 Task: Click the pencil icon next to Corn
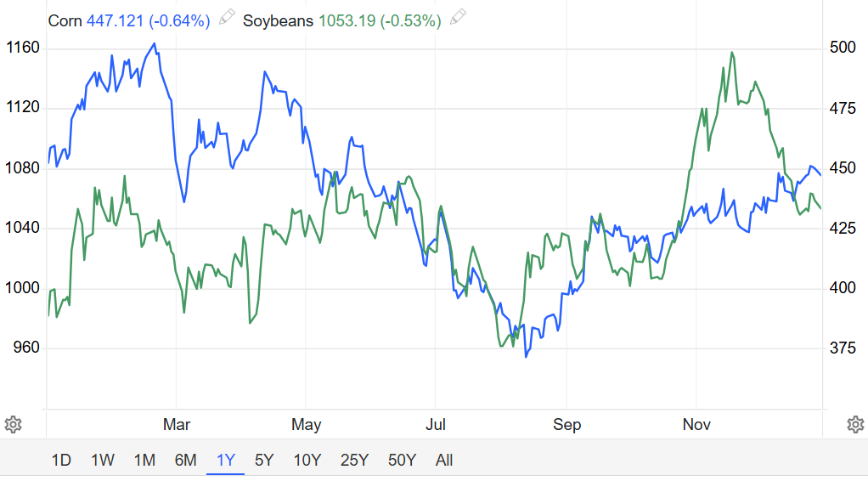226,18
